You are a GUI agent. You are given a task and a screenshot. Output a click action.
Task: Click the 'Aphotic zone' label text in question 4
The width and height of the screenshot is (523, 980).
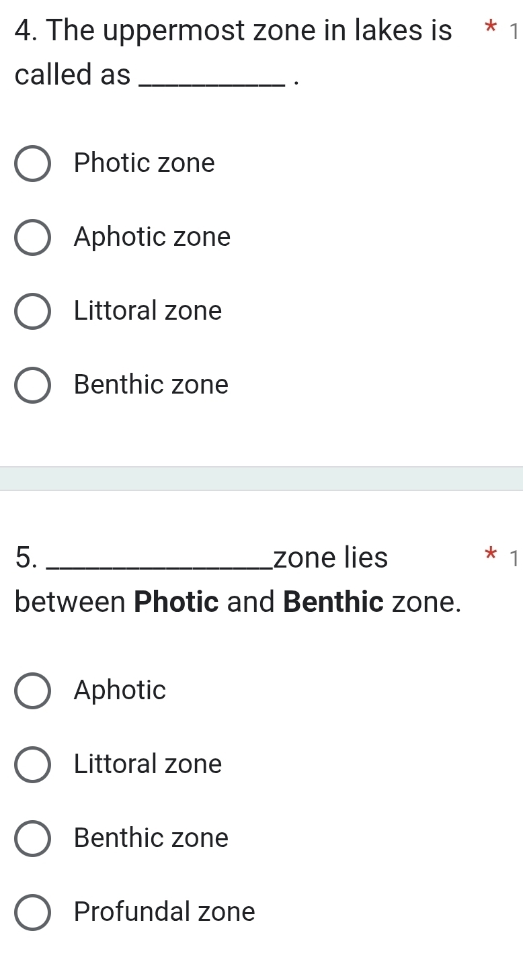pos(153,237)
